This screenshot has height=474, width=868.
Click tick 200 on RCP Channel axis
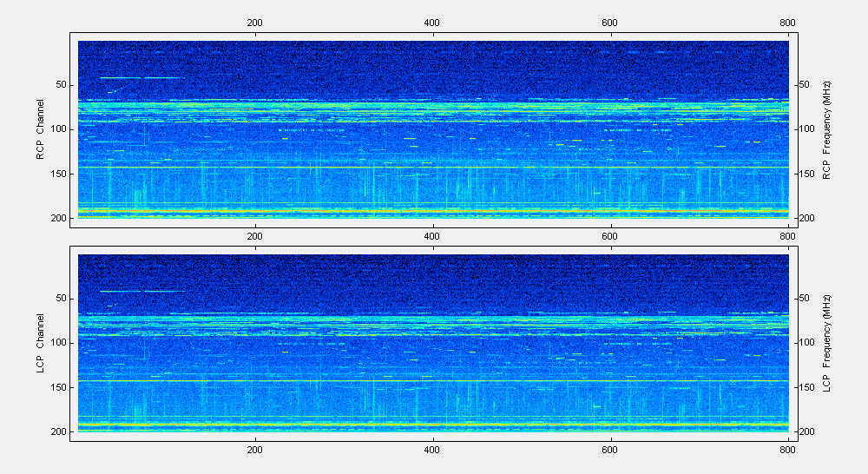click(x=59, y=218)
